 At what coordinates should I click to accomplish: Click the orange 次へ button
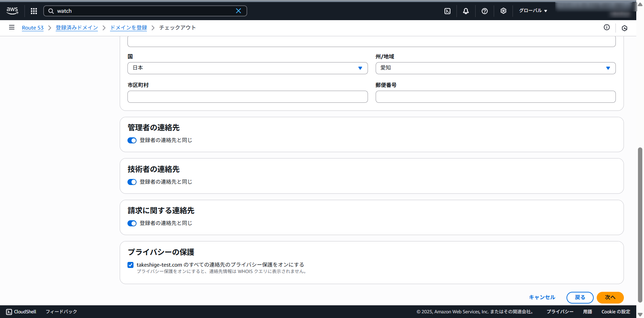[x=610, y=298]
